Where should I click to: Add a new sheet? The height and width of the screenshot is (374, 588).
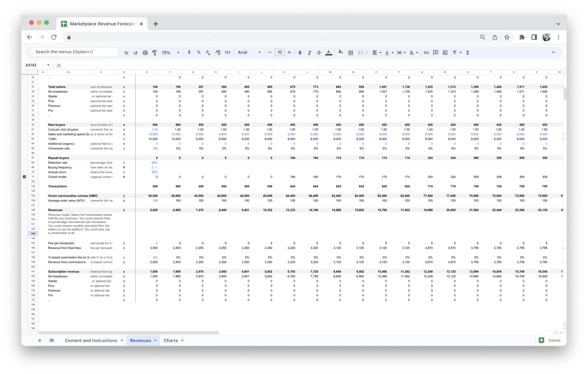point(40,340)
